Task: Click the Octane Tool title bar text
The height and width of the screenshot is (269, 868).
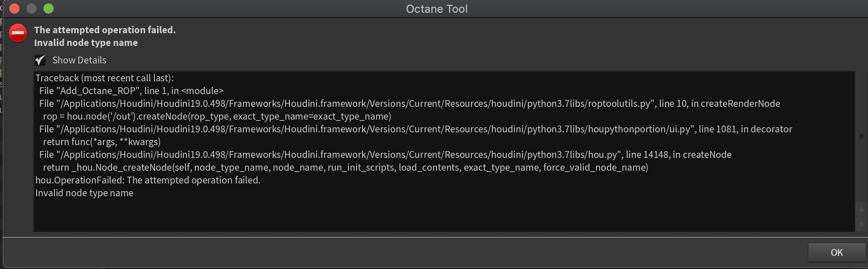Action: [x=437, y=9]
